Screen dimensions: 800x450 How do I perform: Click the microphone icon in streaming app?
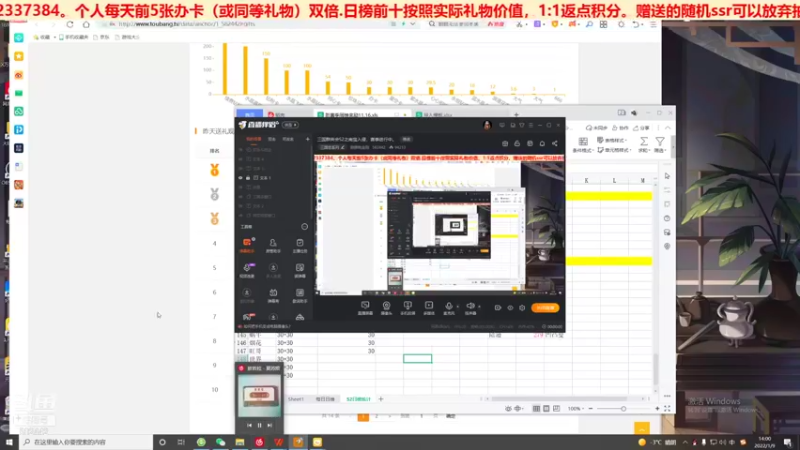click(449, 306)
